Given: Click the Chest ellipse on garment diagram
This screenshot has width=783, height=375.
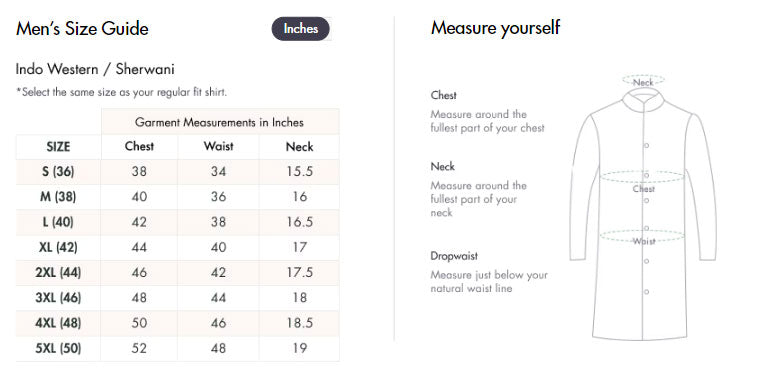Looking at the screenshot, I should coord(642,177).
